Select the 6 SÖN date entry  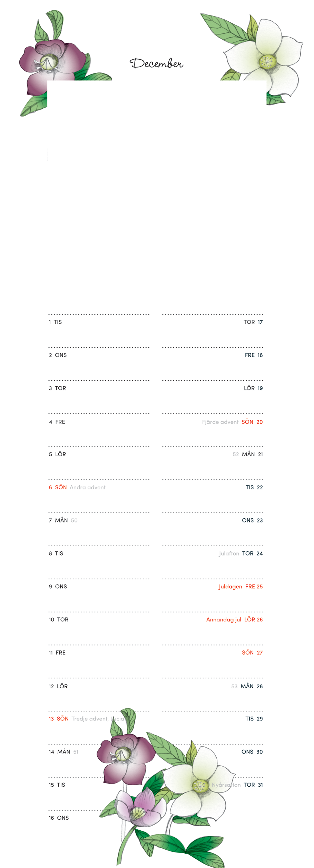pos(58,487)
